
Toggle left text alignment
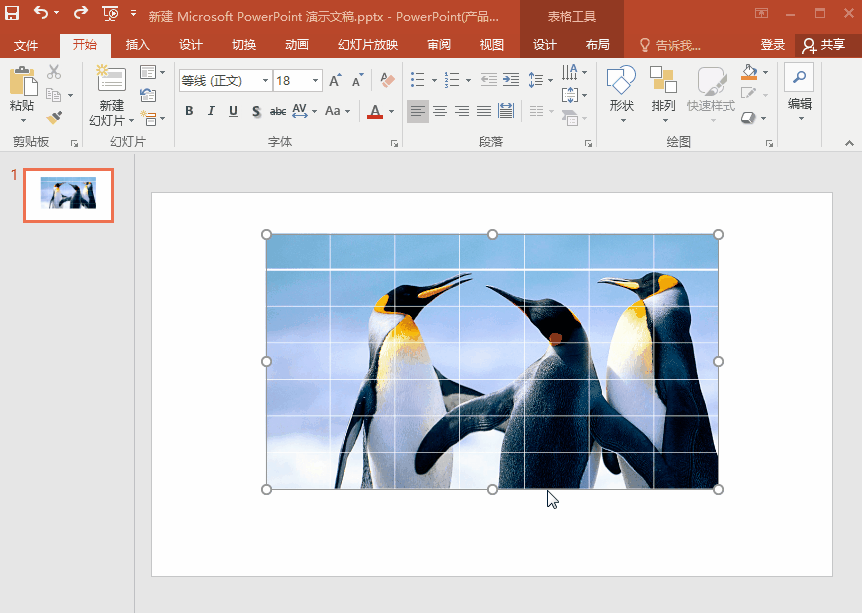pyautogui.click(x=418, y=112)
